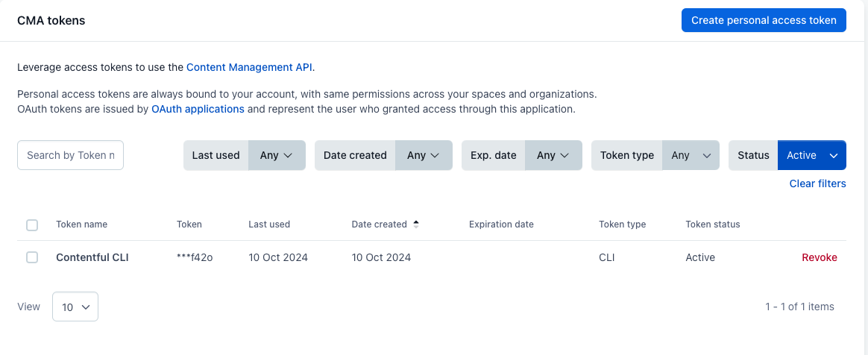Click the Clear filters link
868x355 pixels.
[x=817, y=183]
